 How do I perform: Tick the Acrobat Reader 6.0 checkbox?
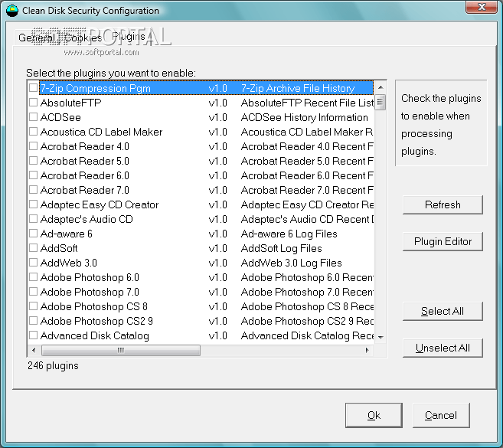(34, 175)
